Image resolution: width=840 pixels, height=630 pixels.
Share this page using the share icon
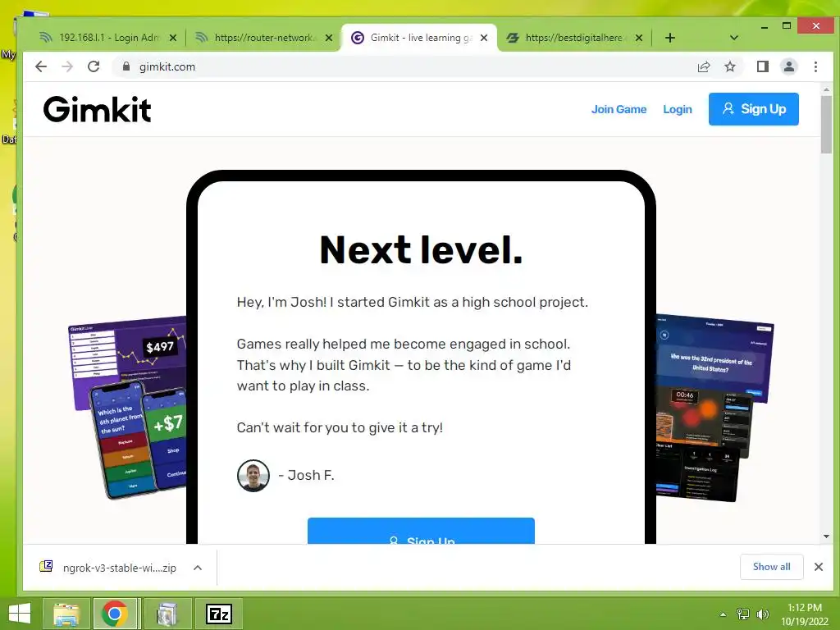click(x=703, y=66)
